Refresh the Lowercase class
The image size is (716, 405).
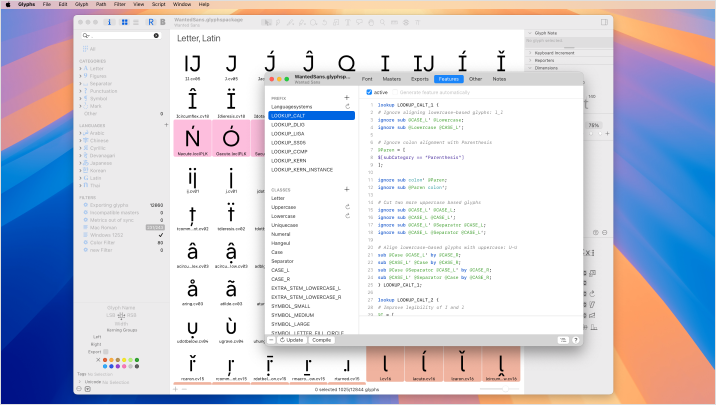pos(347,216)
